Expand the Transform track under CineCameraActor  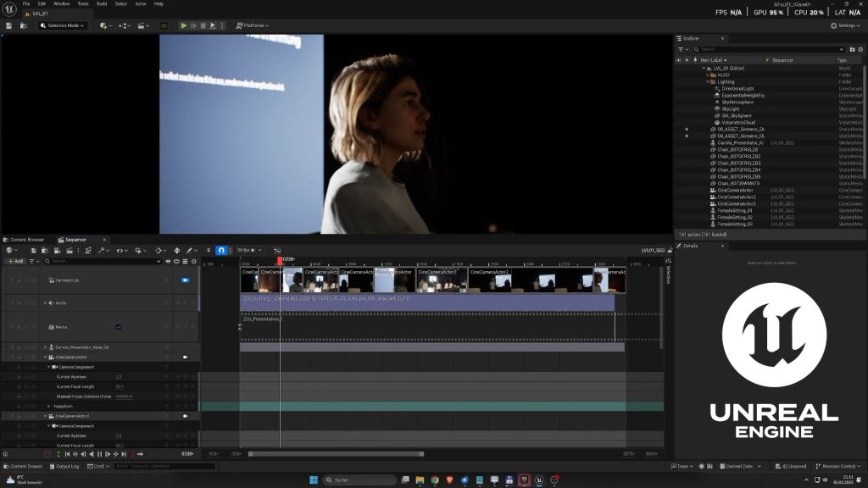pyautogui.click(x=48, y=407)
